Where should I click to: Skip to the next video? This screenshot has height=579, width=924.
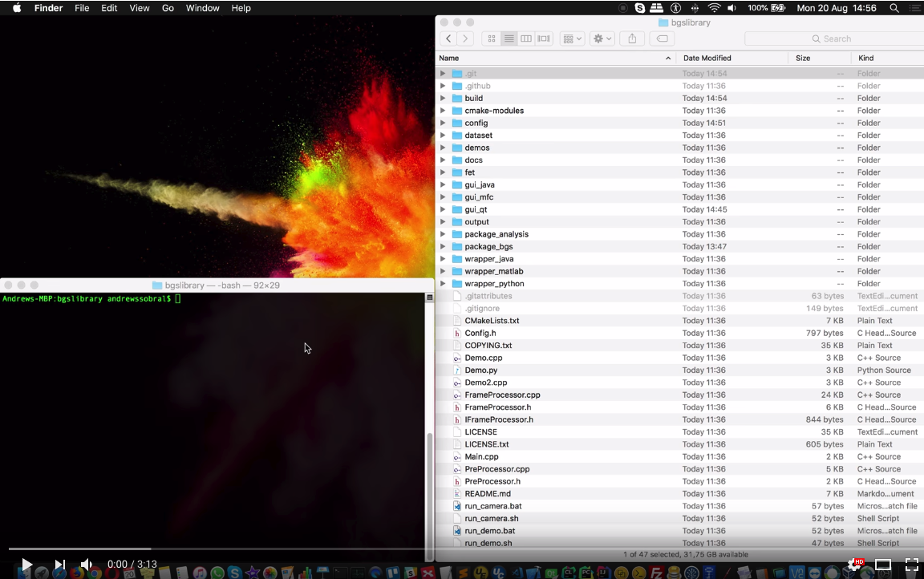point(59,565)
